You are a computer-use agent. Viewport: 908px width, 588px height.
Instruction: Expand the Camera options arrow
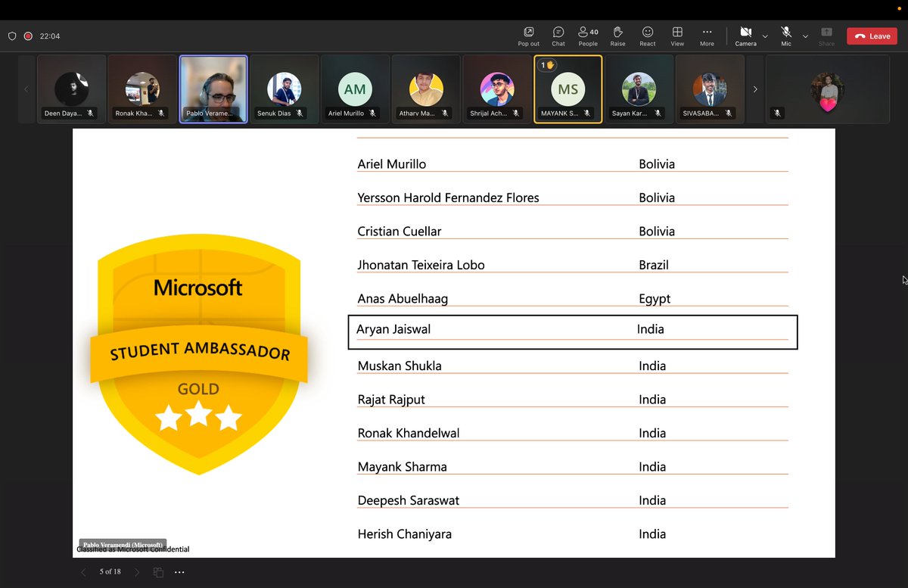coord(765,36)
